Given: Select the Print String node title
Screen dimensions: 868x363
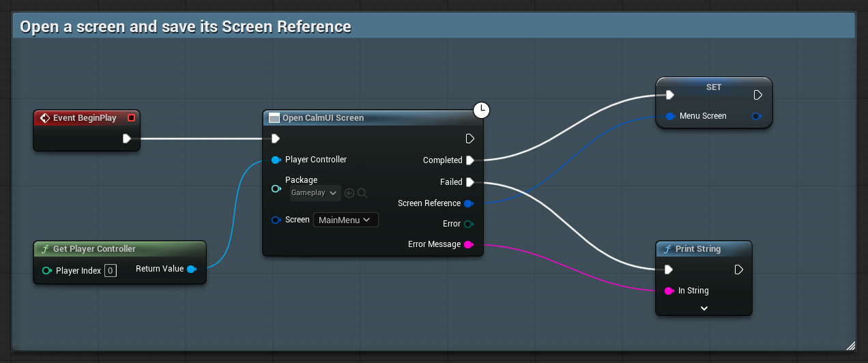Looking at the screenshot, I should [x=698, y=249].
